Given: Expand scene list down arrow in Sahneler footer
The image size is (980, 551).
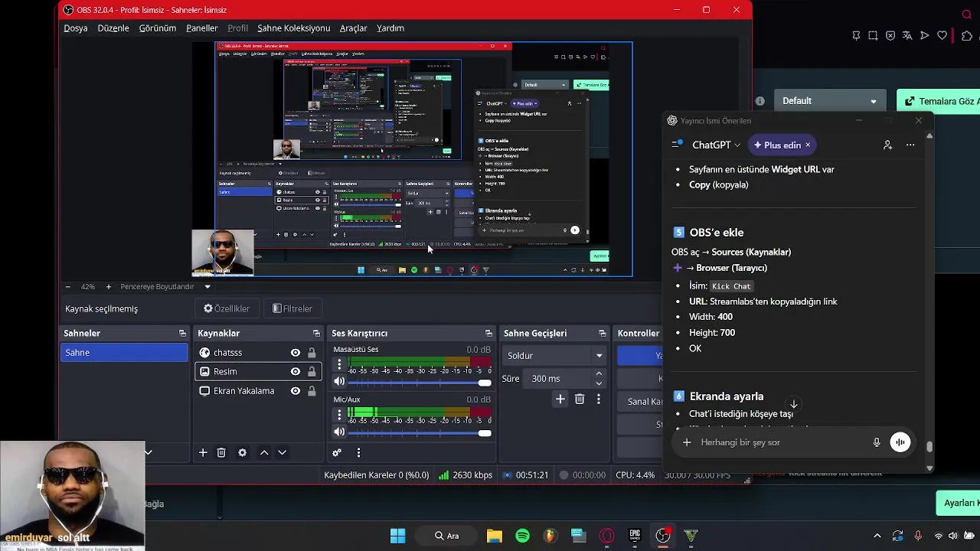Looking at the screenshot, I should (x=148, y=452).
